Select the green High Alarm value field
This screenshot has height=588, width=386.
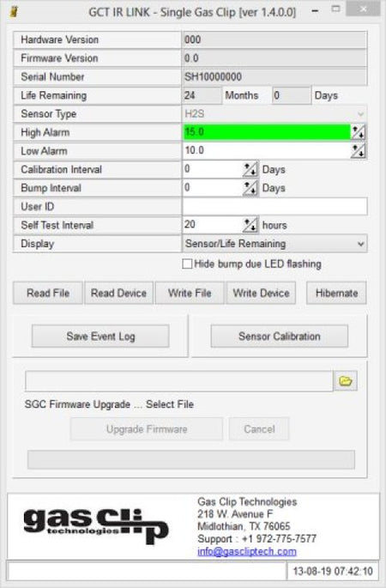(x=267, y=132)
